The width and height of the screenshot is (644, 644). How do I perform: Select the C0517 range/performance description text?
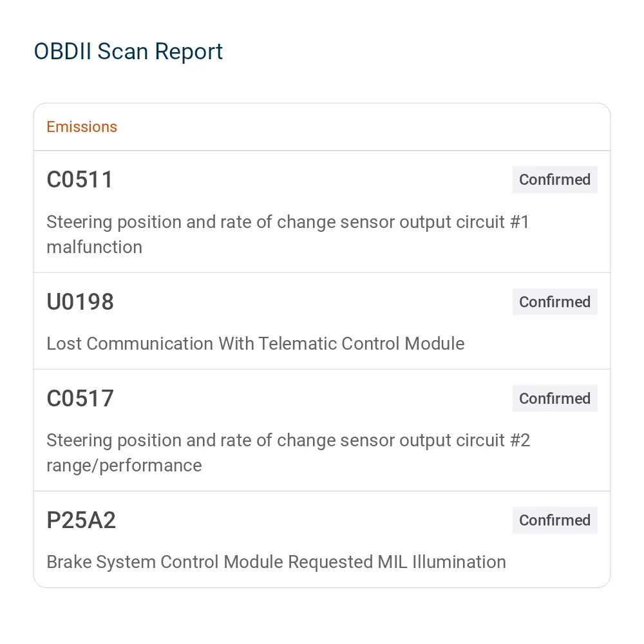[x=289, y=453]
